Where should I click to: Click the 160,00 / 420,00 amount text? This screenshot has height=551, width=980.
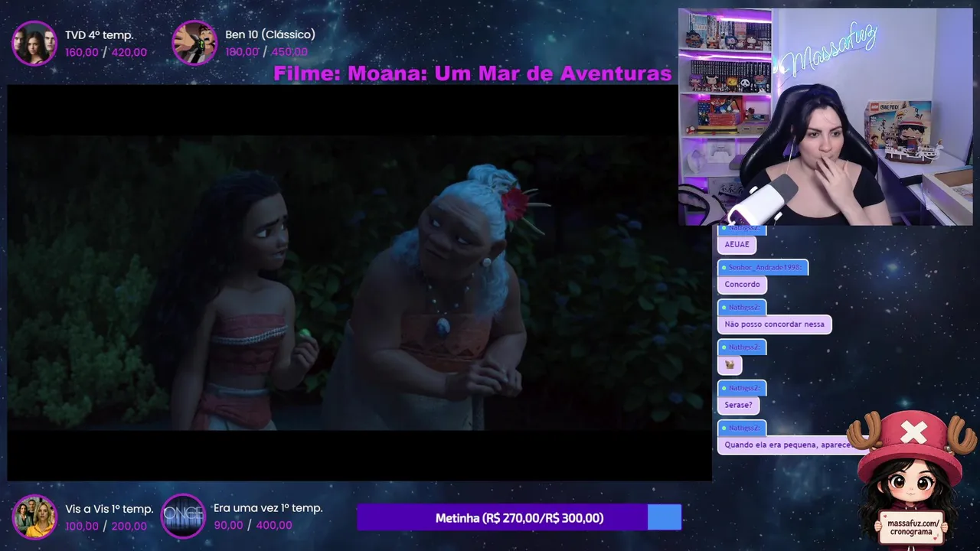[x=106, y=52]
